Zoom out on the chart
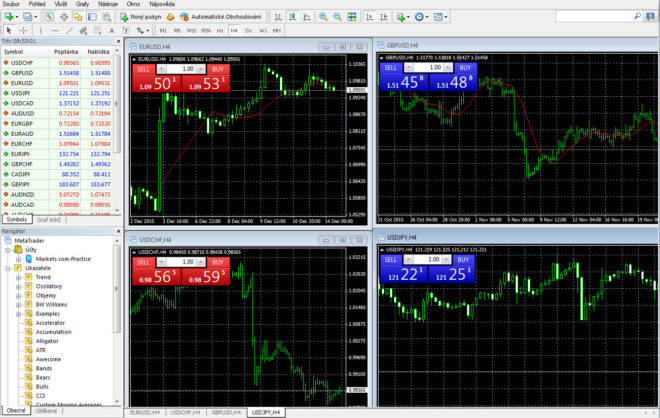This screenshot has width=660, height=418. point(338,17)
